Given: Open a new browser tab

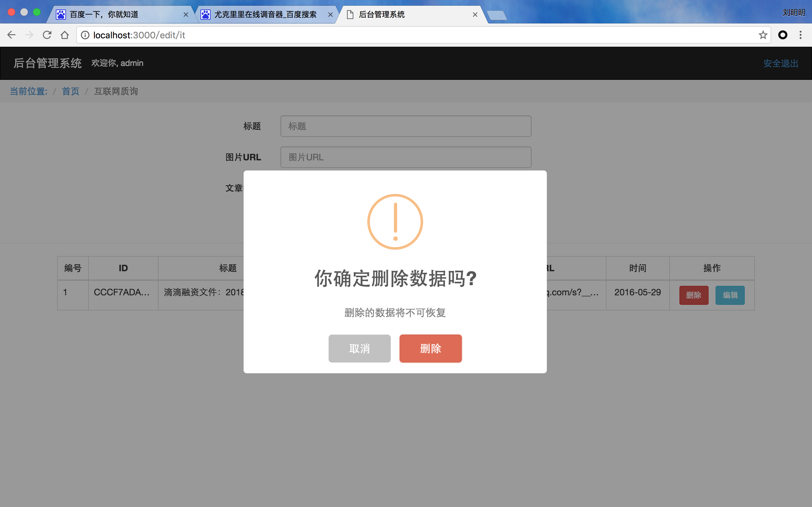Looking at the screenshot, I should pyautogui.click(x=497, y=15).
